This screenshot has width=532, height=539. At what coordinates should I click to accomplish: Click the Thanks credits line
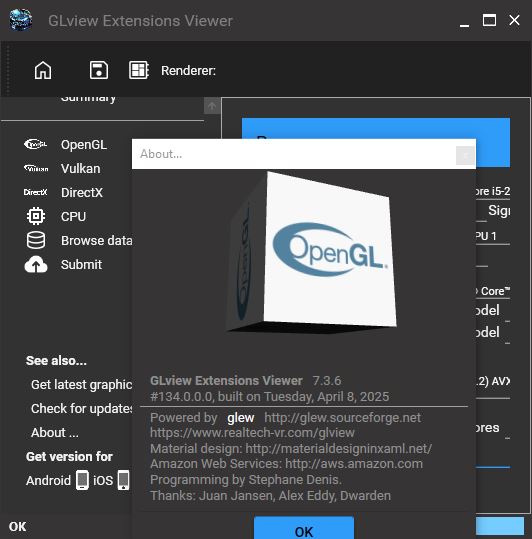(270, 495)
